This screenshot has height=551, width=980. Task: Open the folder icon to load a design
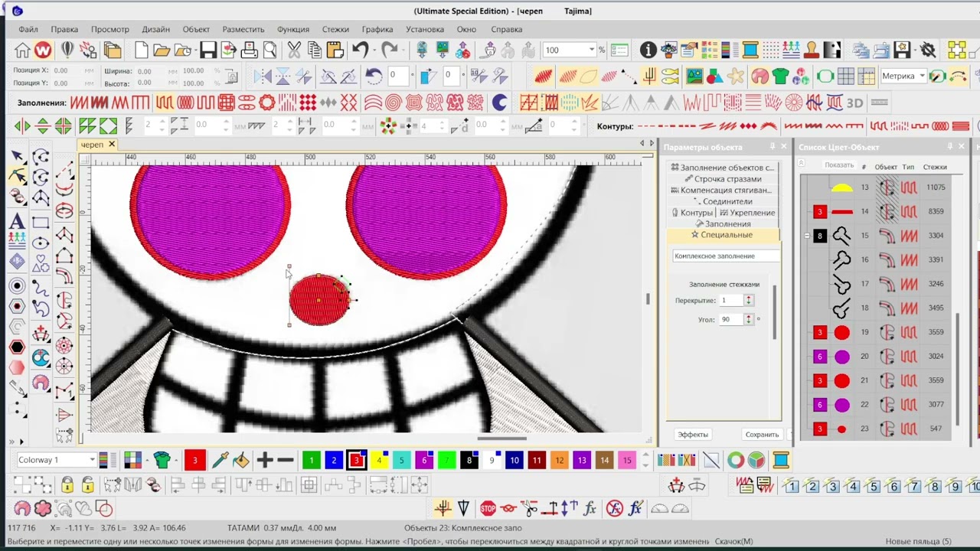(x=162, y=51)
